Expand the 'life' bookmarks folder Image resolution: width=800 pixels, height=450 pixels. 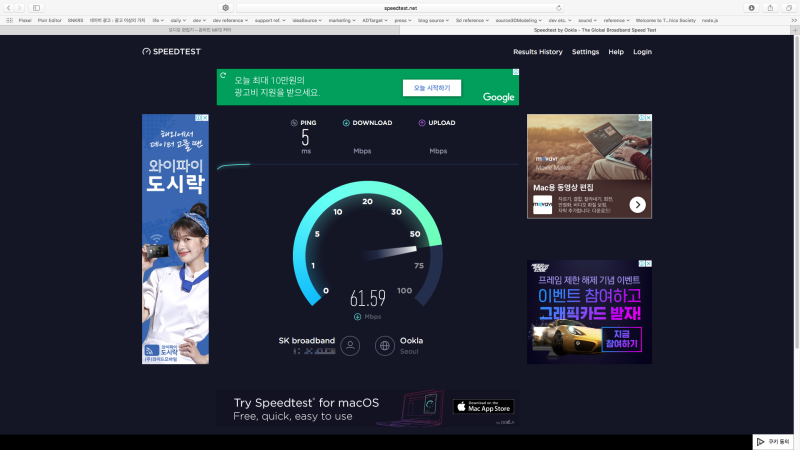158,20
